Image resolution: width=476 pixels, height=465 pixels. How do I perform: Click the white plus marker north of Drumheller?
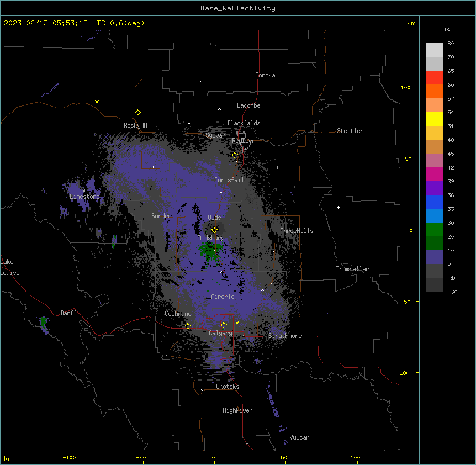tap(338, 207)
